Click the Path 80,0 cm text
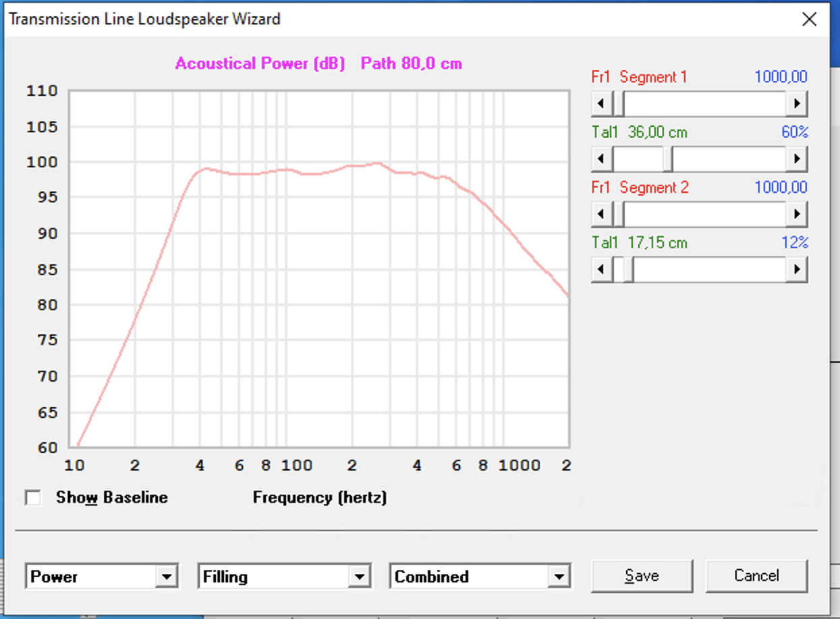This screenshot has height=619, width=840. tap(412, 64)
